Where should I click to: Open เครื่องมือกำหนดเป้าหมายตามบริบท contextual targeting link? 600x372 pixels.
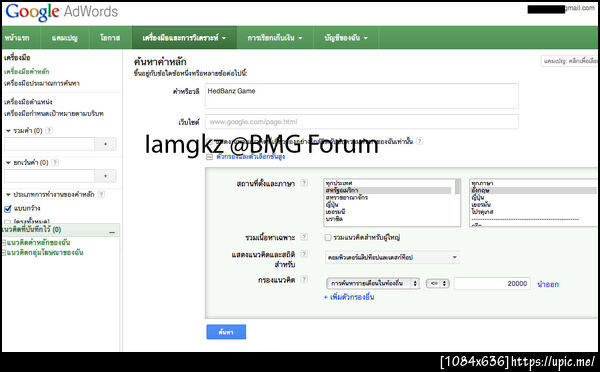(x=54, y=113)
